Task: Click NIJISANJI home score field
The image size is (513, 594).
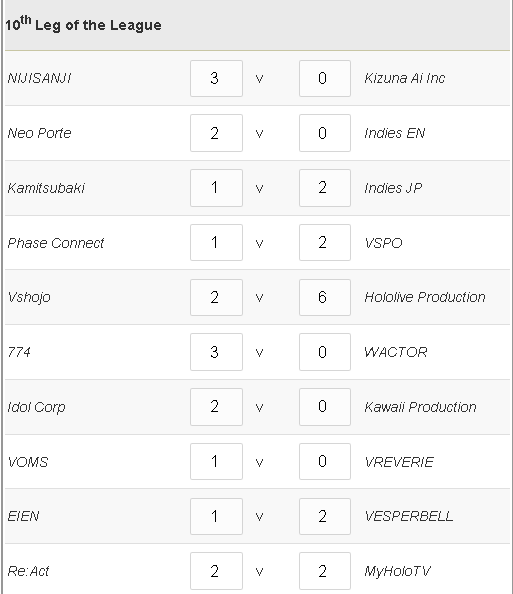Action: coord(216,78)
